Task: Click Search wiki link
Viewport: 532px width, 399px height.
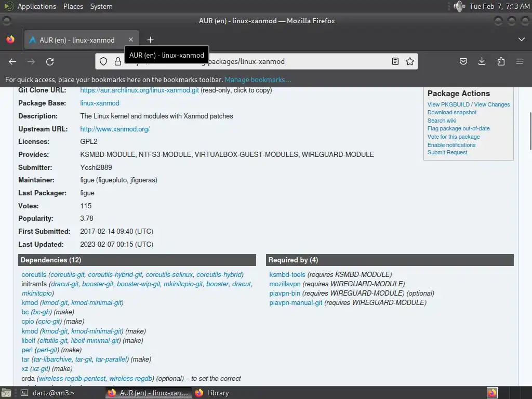Action: point(442,121)
